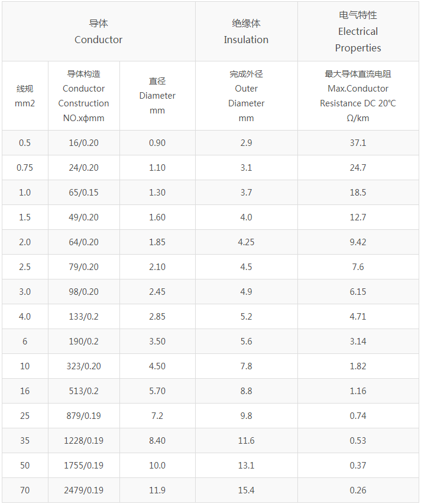
Task: Select the 323/0.20 construction cell
Action: (x=83, y=366)
